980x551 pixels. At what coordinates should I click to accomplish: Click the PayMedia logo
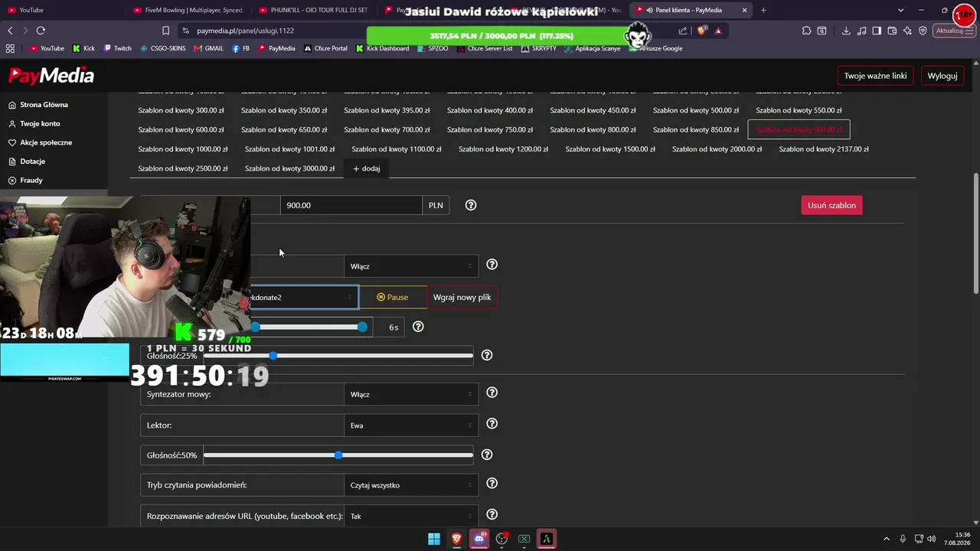coord(51,76)
